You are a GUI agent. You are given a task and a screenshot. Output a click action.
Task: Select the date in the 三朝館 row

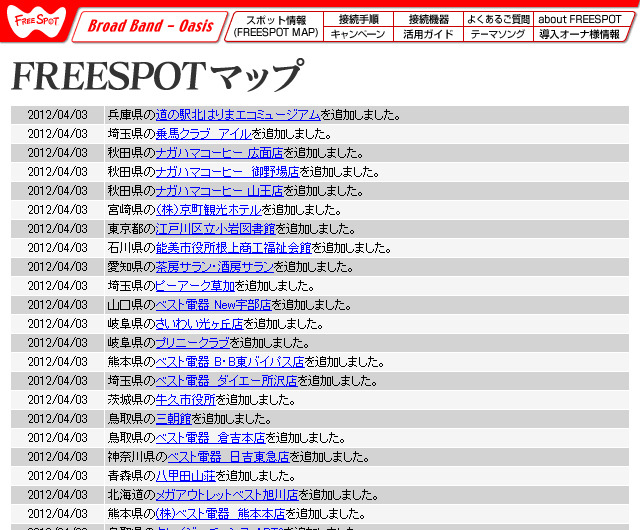click(58, 419)
